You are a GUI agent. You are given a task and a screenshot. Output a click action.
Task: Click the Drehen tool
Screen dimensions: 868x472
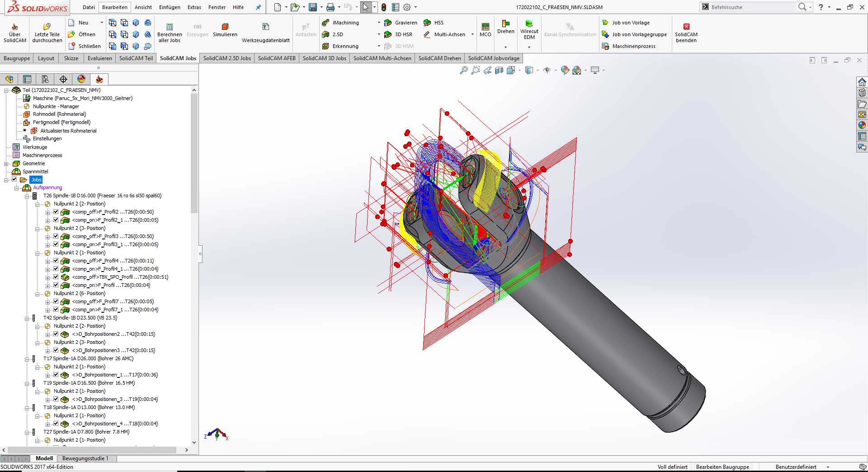click(505, 27)
